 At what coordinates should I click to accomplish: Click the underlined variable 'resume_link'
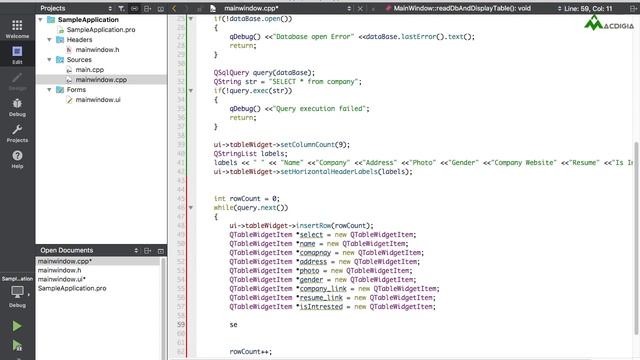point(321,298)
